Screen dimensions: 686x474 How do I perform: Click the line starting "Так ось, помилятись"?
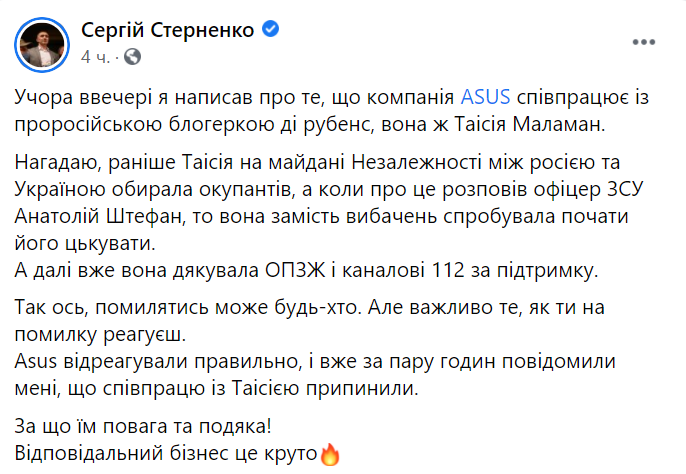(309, 307)
